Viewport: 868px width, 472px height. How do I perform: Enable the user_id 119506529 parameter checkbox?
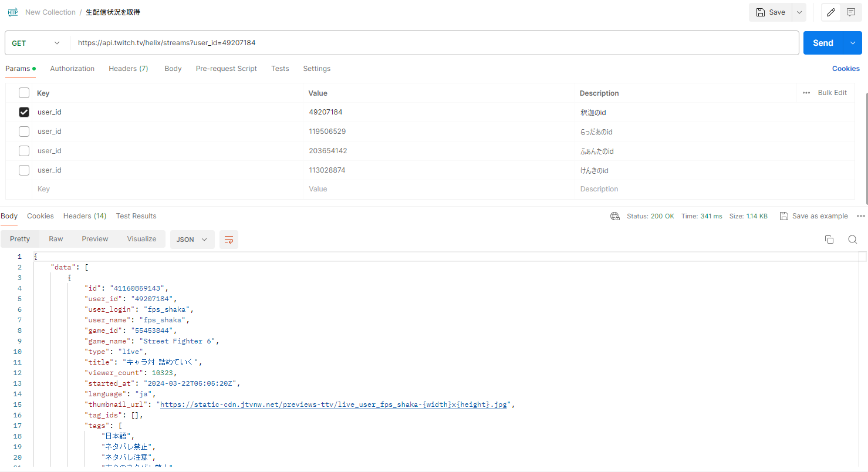pyautogui.click(x=24, y=132)
